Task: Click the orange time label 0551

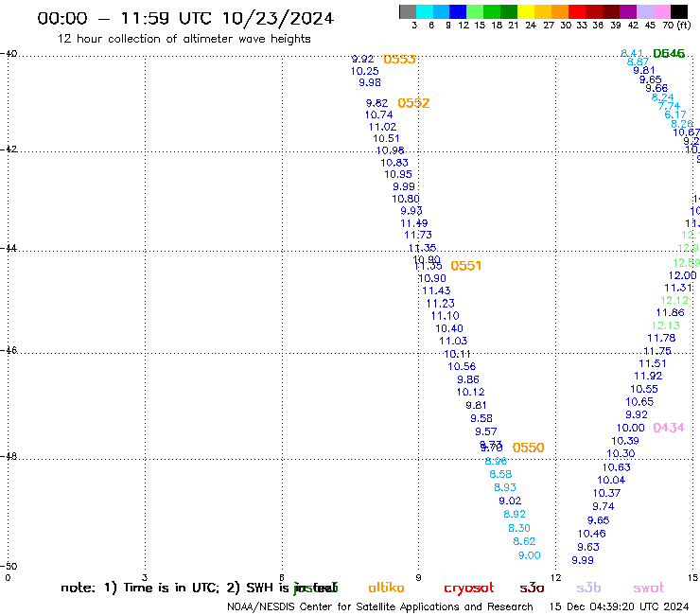Action: pos(466,266)
